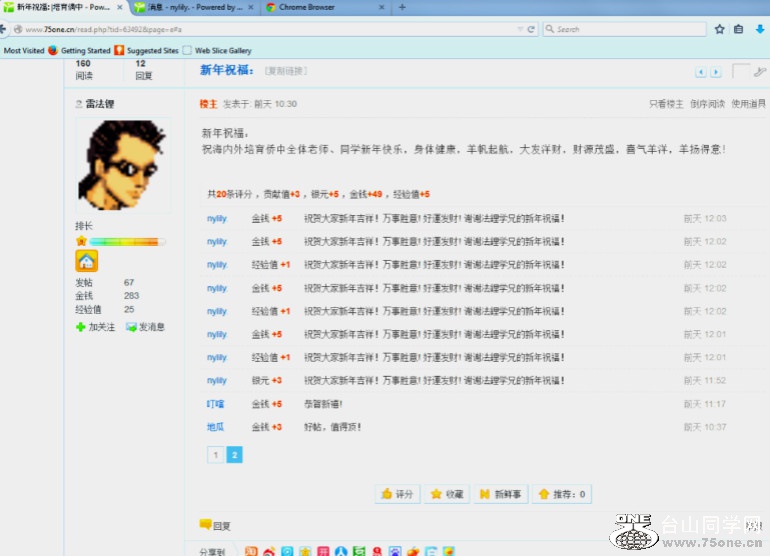This screenshot has width=770, height=556.
Task: Go to next thread with right arrow
Action: click(716, 72)
